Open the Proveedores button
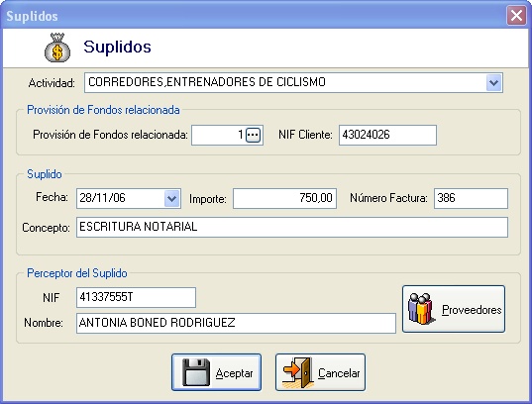This screenshot has width=532, height=404. click(x=454, y=309)
